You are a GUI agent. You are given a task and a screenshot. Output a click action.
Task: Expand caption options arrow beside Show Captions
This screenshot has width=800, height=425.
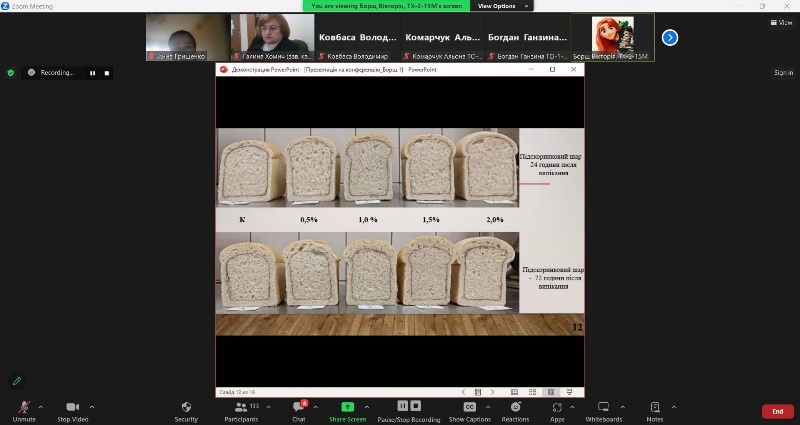click(488, 407)
